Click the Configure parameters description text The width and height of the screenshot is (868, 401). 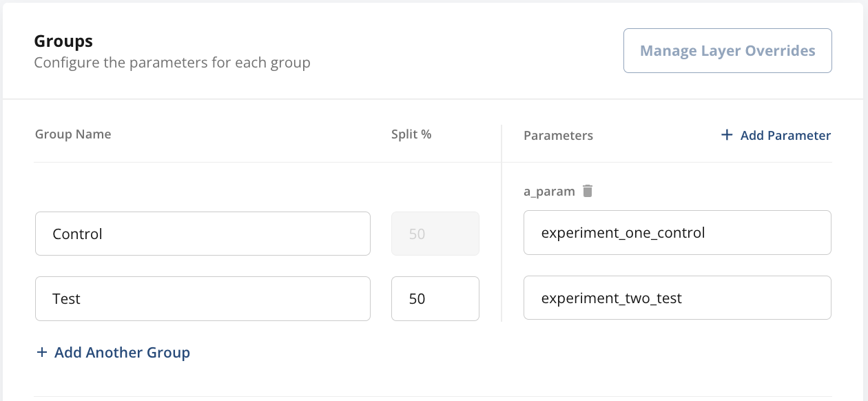point(172,62)
